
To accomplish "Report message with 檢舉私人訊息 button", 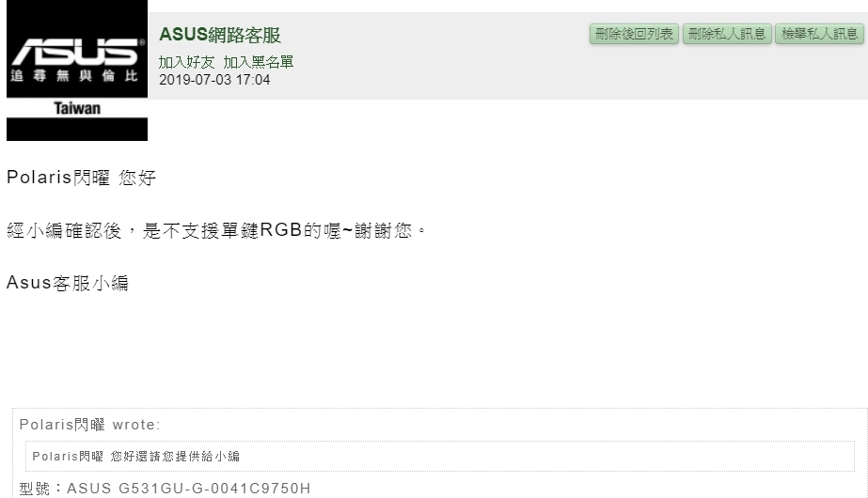I will click(819, 34).
